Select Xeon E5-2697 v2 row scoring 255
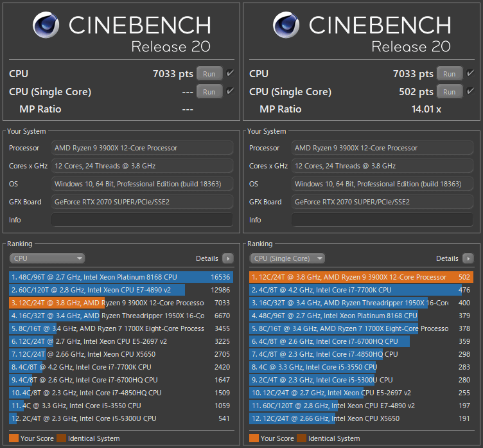Image resolution: width=483 pixels, height=448 pixels. click(362, 393)
